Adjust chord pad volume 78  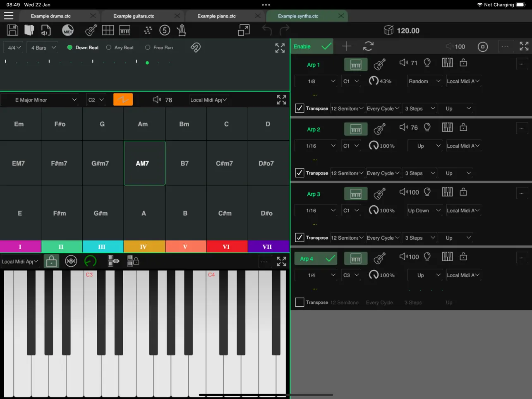click(x=163, y=100)
